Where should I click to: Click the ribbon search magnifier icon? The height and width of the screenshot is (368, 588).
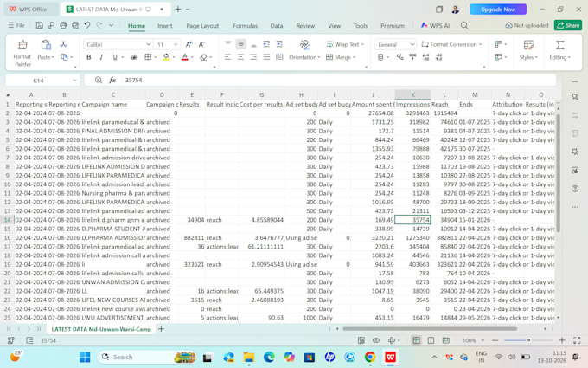pyautogui.click(x=464, y=25)
